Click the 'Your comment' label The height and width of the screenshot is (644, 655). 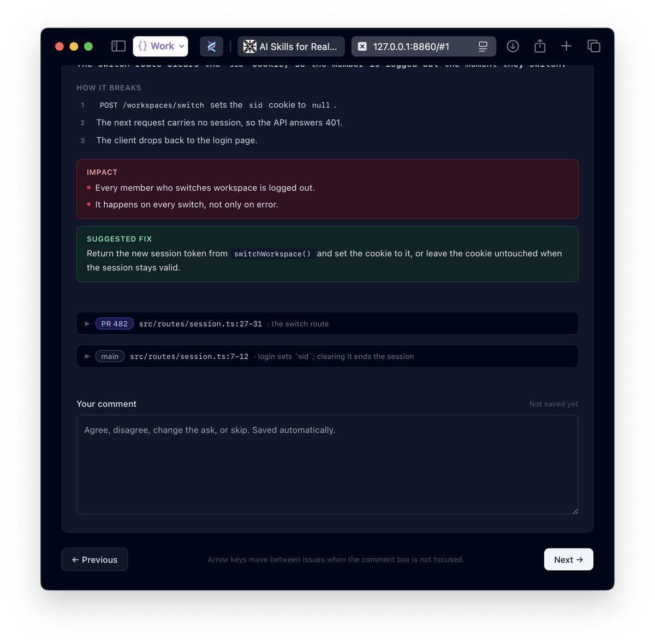[x=106, y=404]
